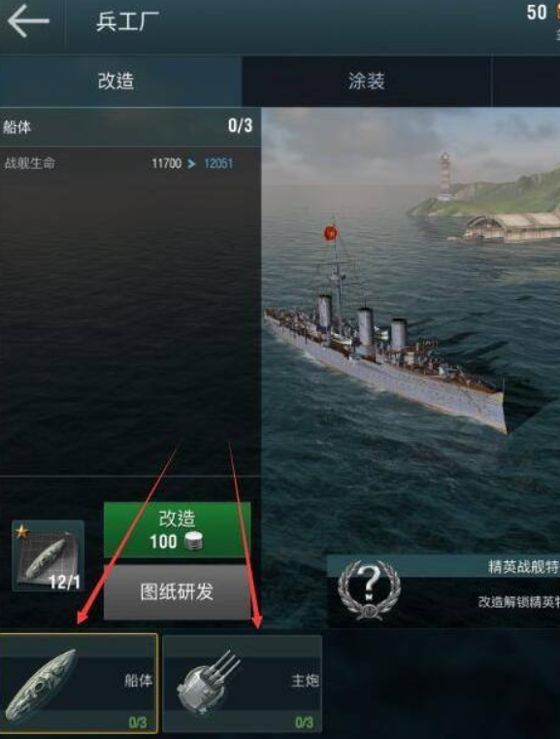Click the question mark laurel emblem

tap(370, 589)
